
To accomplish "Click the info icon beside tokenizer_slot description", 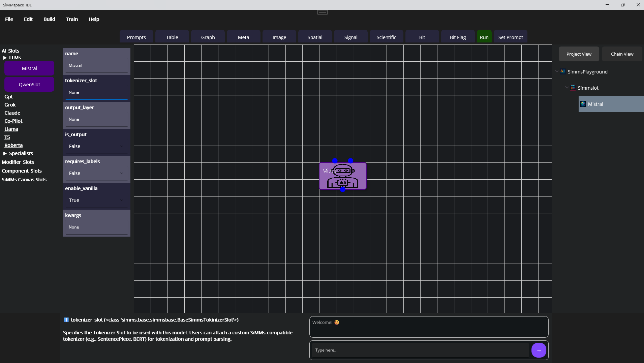I will click(66, 320).
